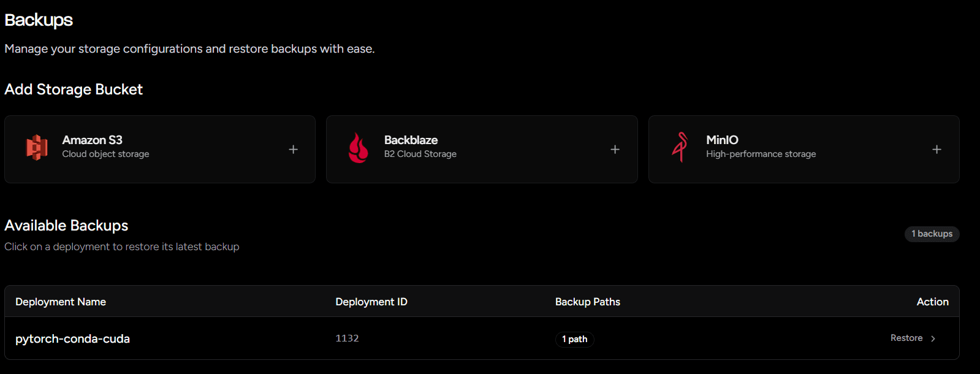Click the Amazon S3 logo icon
980x374 pixels.
click(37, 148)
